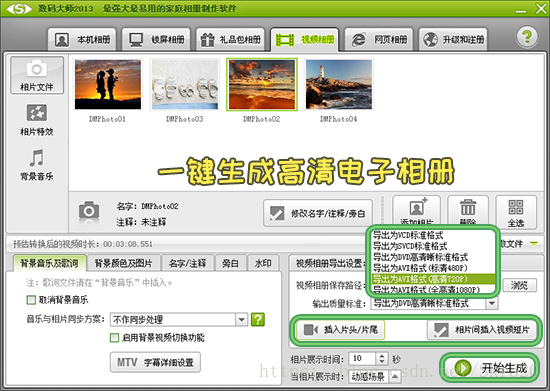Choose 导出为AVI格式(标清480P) option
Screen dimensions: 550x391
(x=433, y=268)
